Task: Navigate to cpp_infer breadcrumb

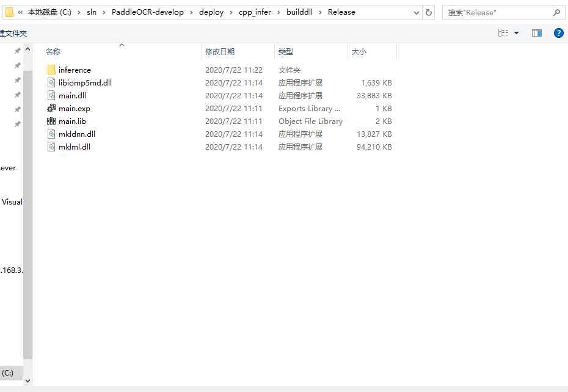Action: point(255,12)
